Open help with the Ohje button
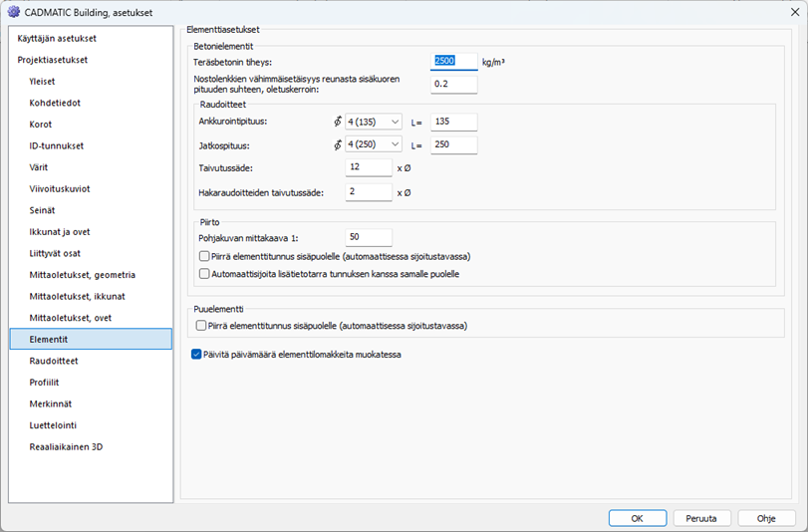808x532 pixels. pyautogui.click(x=766, y=518)
